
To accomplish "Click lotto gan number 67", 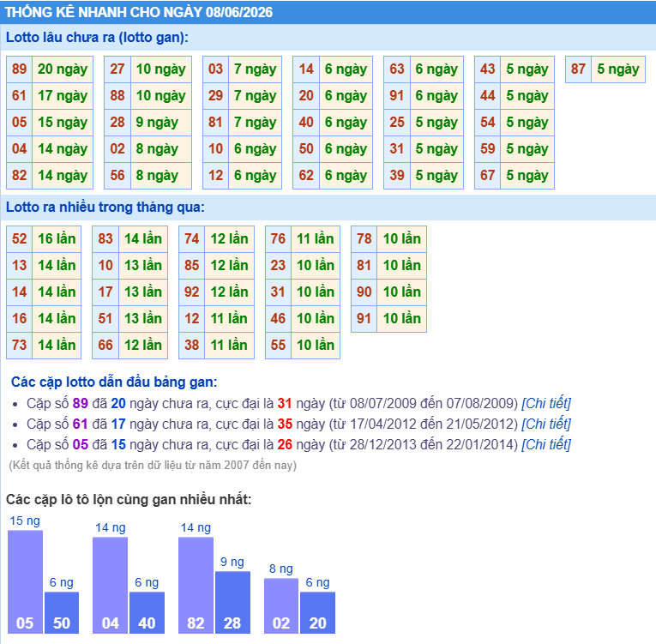I will tap(488, 175).
